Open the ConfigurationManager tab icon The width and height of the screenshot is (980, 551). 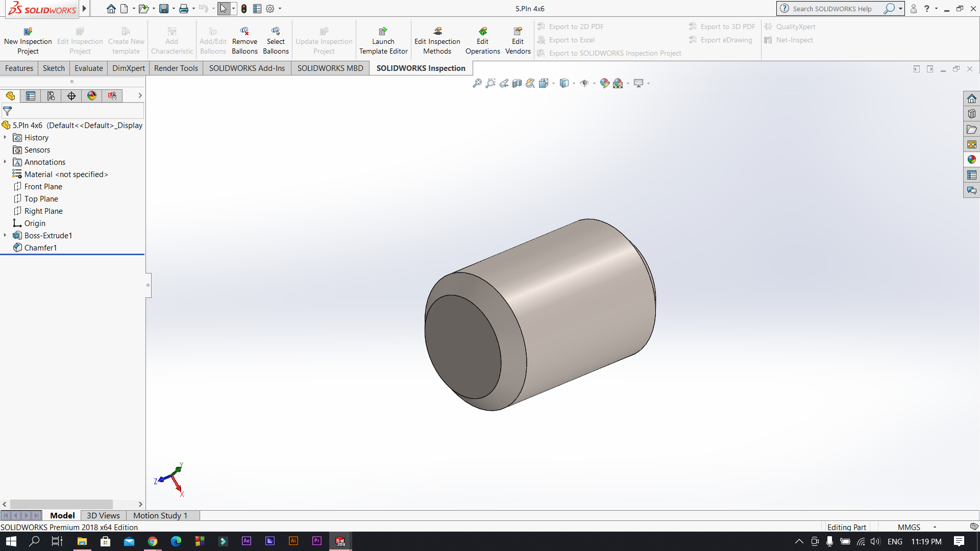(x=51, y=96)
